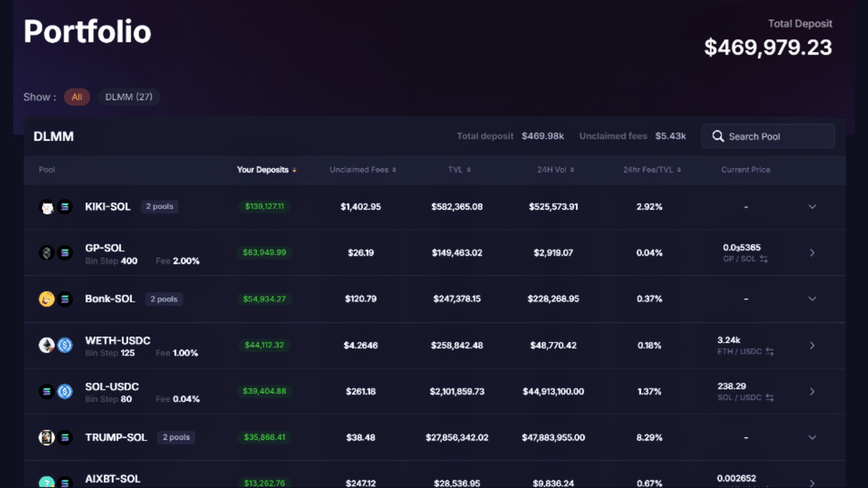Open the GP-SOL pool arrow
Viewport: 868px width, 488px height.
(812, 253)
